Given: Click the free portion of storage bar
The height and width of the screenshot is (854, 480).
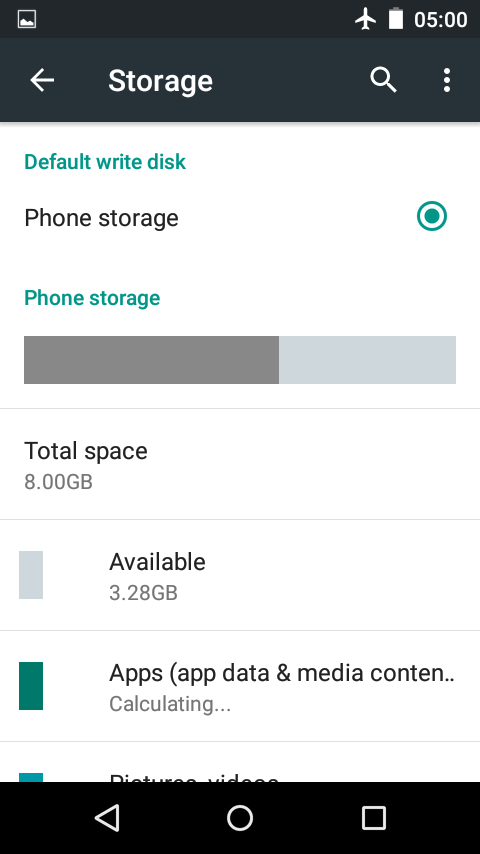Looking at the screenshot, I should click(367, 360).
